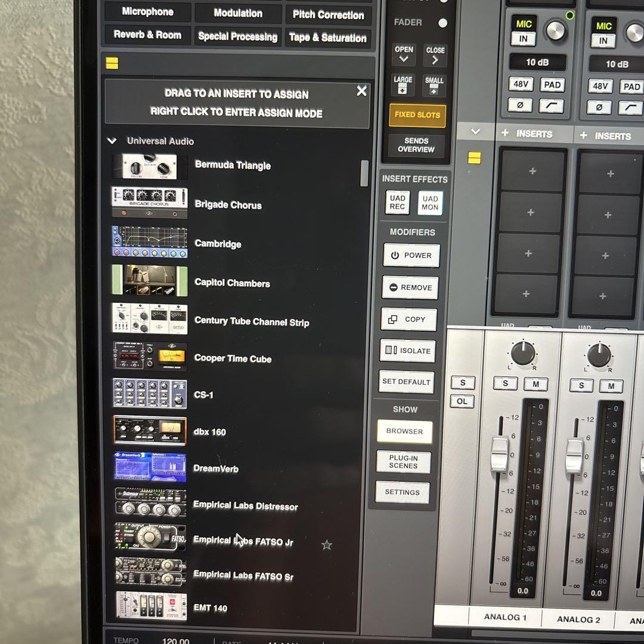Collapse inserts section with chevron

click(476, 131)
